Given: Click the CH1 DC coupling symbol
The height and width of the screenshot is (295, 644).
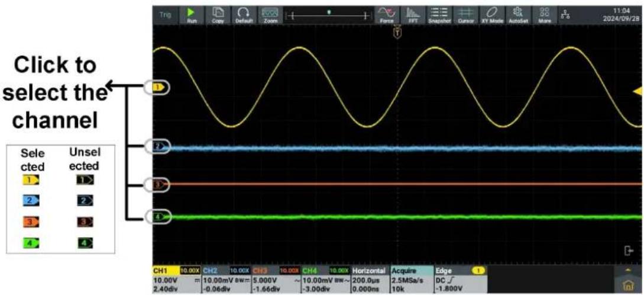Looking at the screenshot, I should pos(198,280).
